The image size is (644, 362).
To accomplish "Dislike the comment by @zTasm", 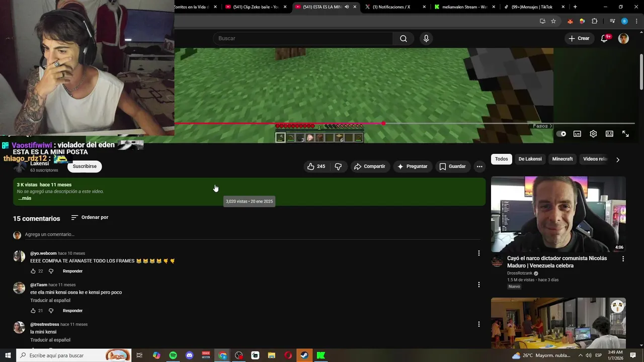I will pos(51,311).
